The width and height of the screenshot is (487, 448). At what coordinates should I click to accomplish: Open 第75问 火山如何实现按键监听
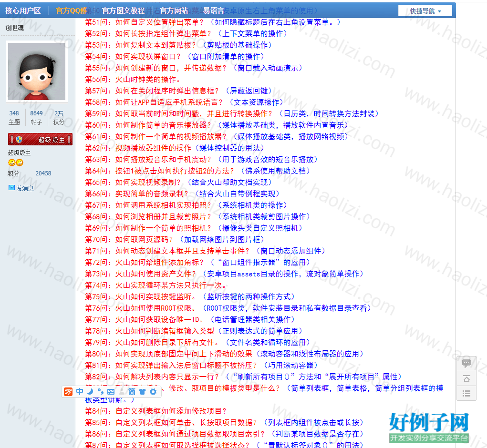click(x=190, y=296)
